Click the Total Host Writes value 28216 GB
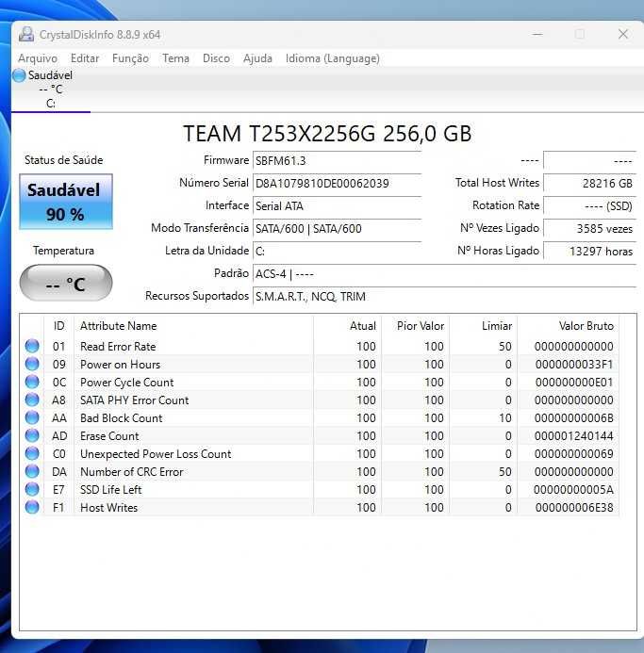Image resolution: width=644 pixels, height=653 pixels. click(589, 183)
